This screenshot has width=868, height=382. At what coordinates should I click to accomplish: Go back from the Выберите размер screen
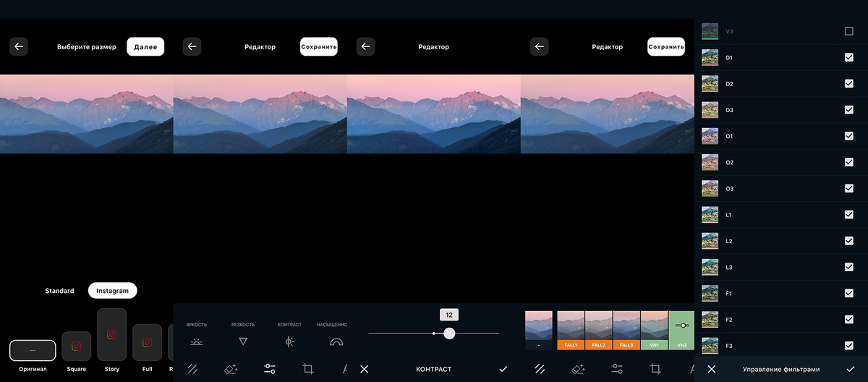pos(19,46)
